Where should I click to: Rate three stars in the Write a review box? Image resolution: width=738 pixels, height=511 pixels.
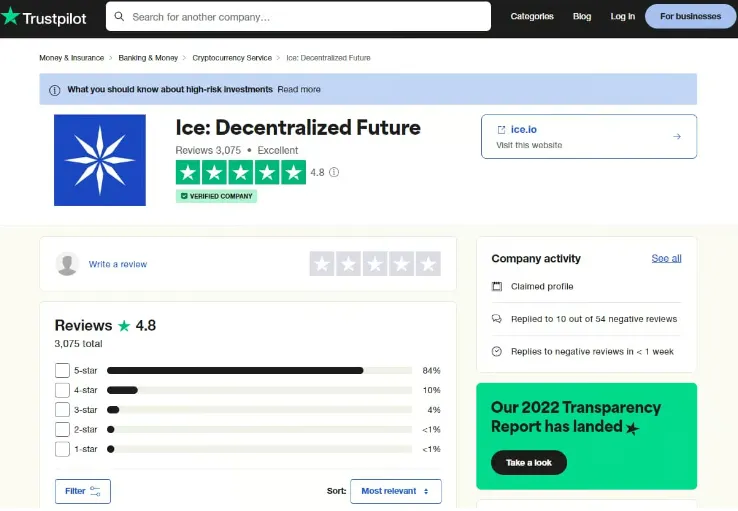[x=375, y=264]
